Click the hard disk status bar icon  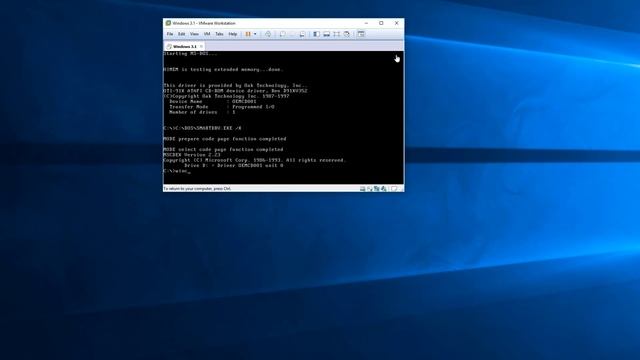(x=362, y=189)
